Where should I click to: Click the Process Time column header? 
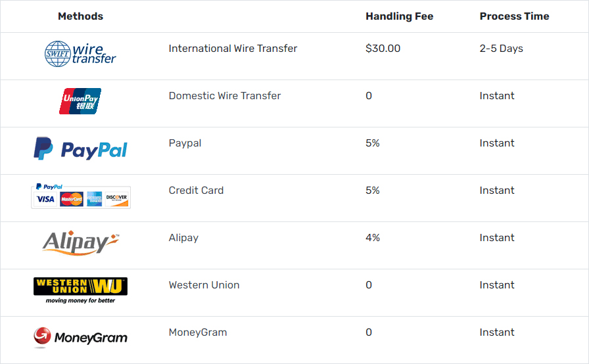pyautogui.click(x=514, y=16)
